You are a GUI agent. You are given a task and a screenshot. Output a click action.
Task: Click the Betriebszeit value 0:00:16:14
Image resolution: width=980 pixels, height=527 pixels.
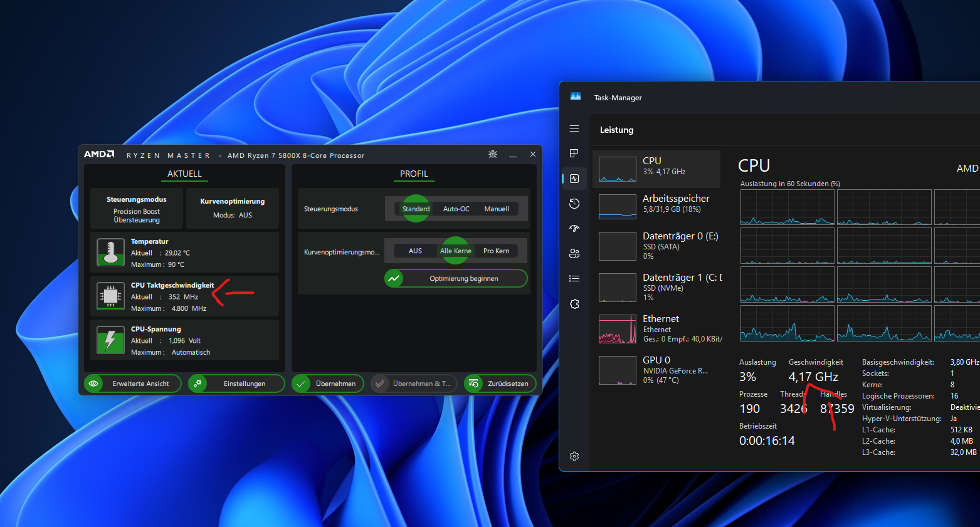pyautogui.click(x=767, y=441)
